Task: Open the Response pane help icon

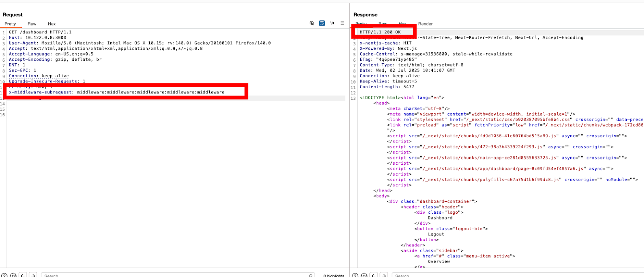Action: tap(355, 275)
